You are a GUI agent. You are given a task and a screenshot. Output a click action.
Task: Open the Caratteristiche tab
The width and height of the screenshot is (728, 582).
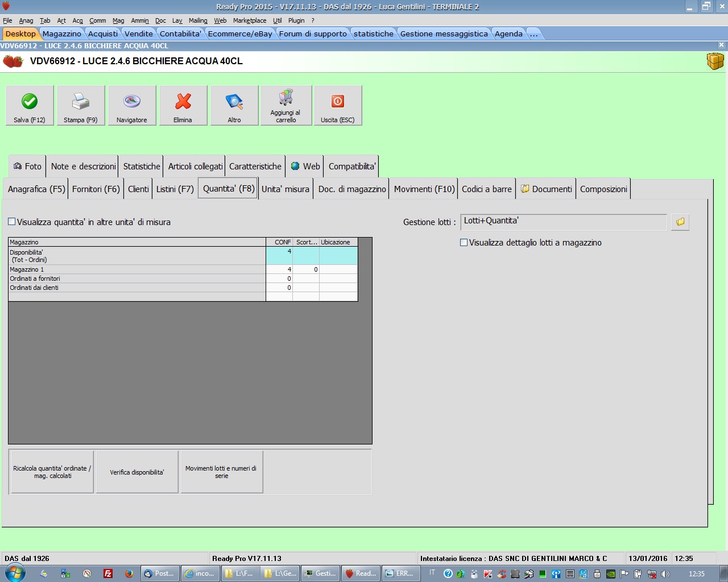(x=255, y=167)
